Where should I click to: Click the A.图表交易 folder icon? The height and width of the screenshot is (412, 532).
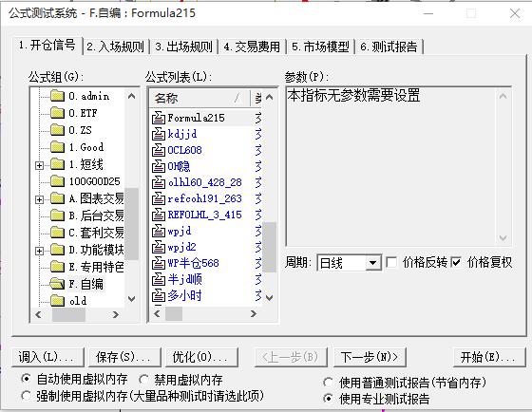point(57,198)
